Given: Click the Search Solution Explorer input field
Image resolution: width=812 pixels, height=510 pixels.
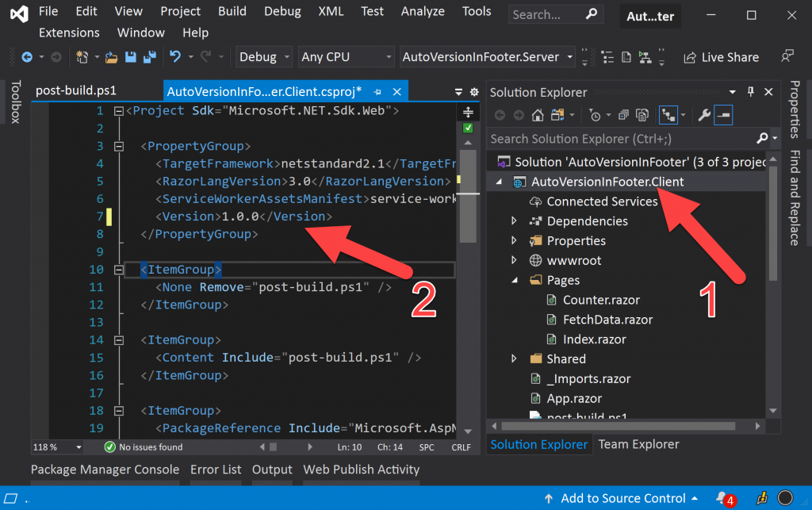Looking at the screenshot, I should coord(622,139).
